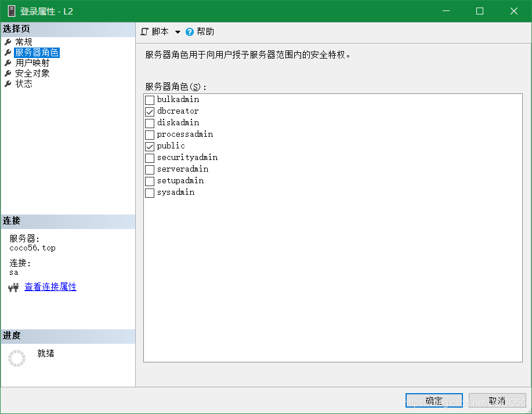The width and height of the screenshot is (532, 414).
Task: Click the sysadmin role label
Action: click(176, 193)
